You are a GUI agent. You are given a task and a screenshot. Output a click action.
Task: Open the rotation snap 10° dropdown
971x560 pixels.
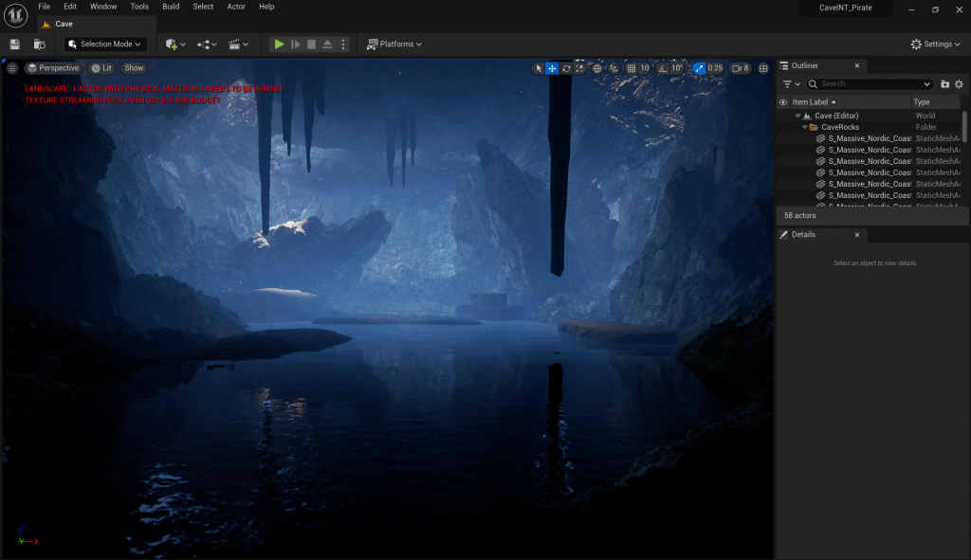tap(677, 68)
